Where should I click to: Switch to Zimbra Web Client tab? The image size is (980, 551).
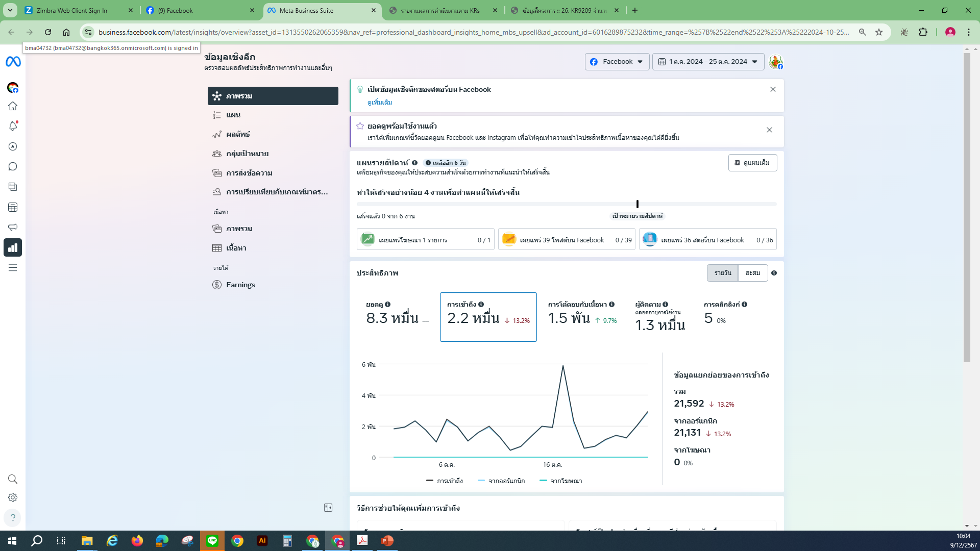tap(78, 10)
